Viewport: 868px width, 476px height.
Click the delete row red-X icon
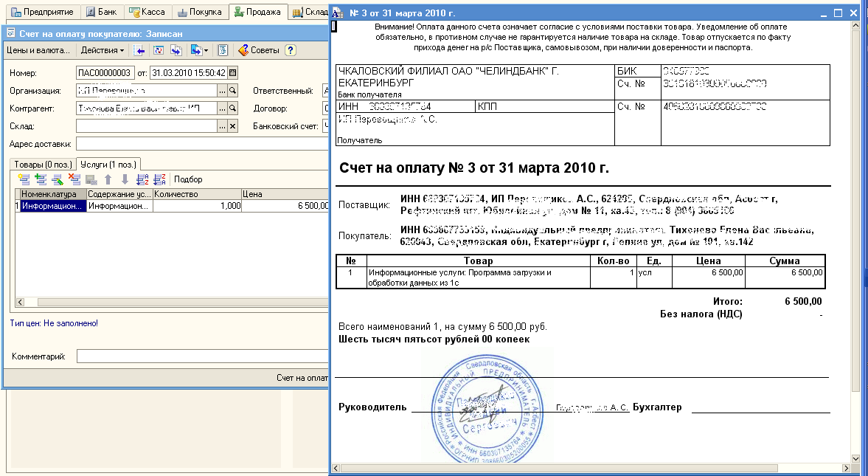pos(74,179)
